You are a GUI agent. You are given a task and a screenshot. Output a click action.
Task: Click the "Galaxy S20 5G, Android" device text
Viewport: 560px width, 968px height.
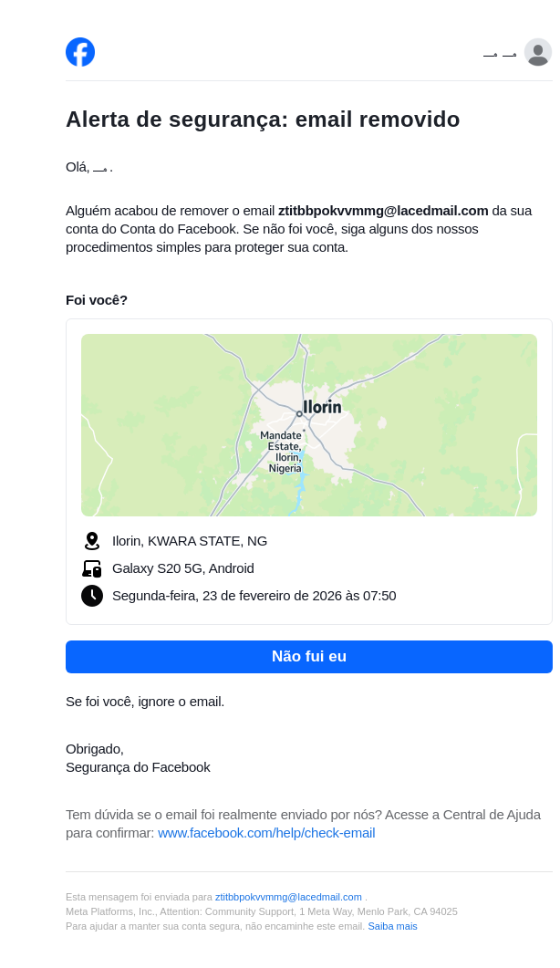click(x=183, y=568)
